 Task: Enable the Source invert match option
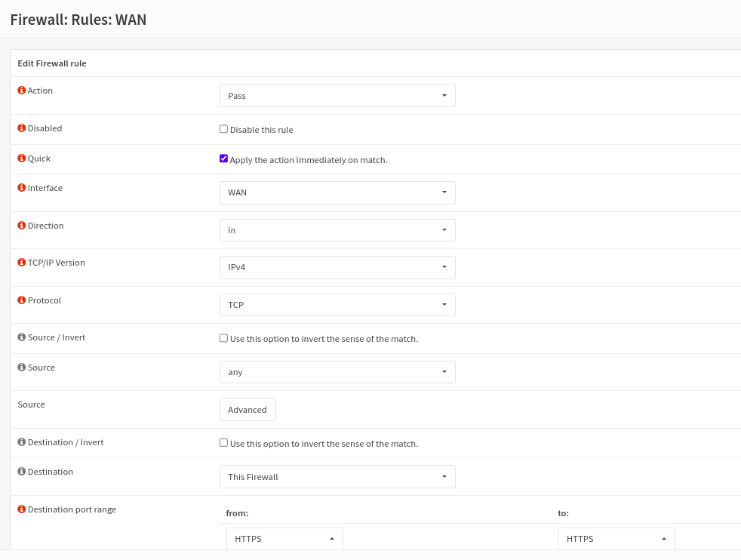[223, 337]
